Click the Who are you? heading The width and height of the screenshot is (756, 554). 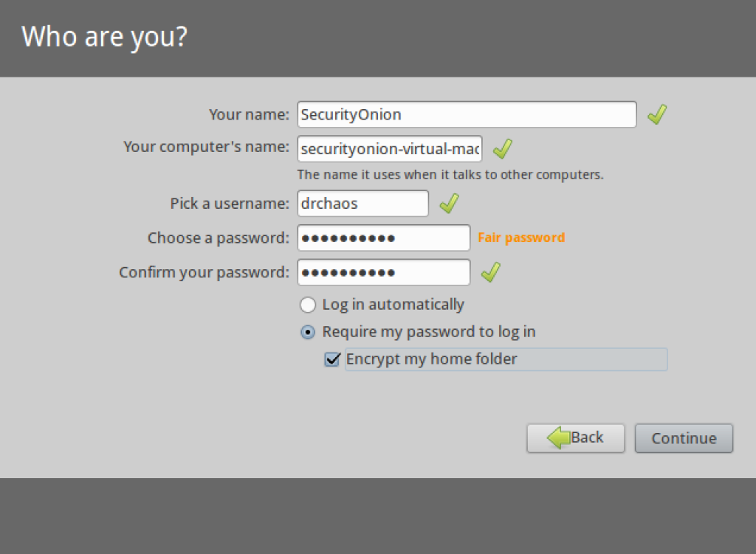104,36
